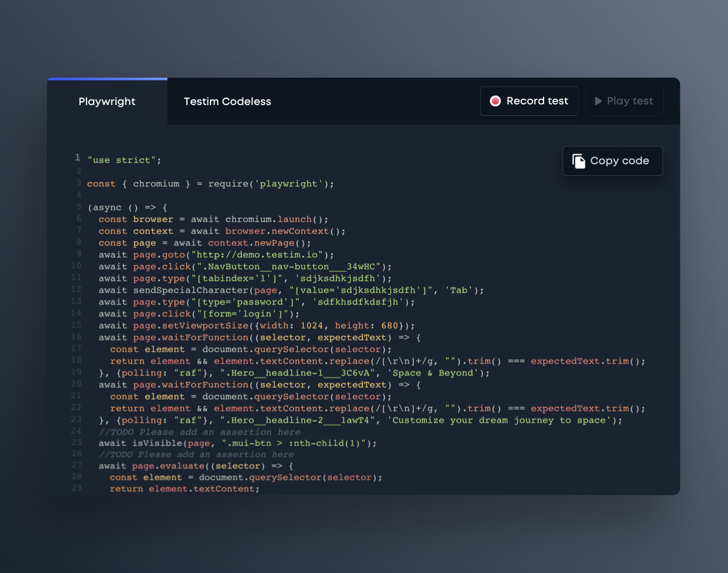This screenshot has height=573, width=728.
Task: Click the (async () => { line
Action: coord(127,208)
